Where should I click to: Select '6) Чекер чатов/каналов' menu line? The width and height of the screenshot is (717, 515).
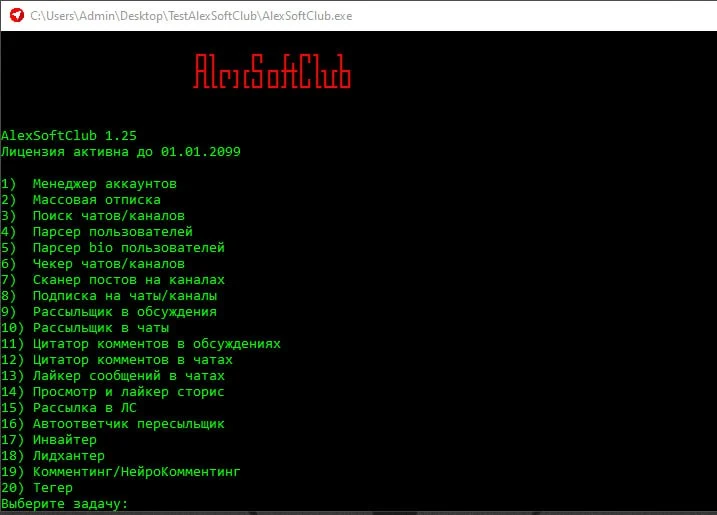(93, 264)
